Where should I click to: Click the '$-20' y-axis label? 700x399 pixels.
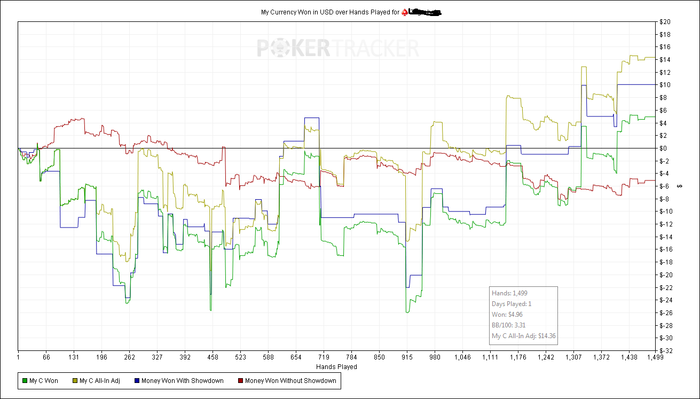(665, 274)
